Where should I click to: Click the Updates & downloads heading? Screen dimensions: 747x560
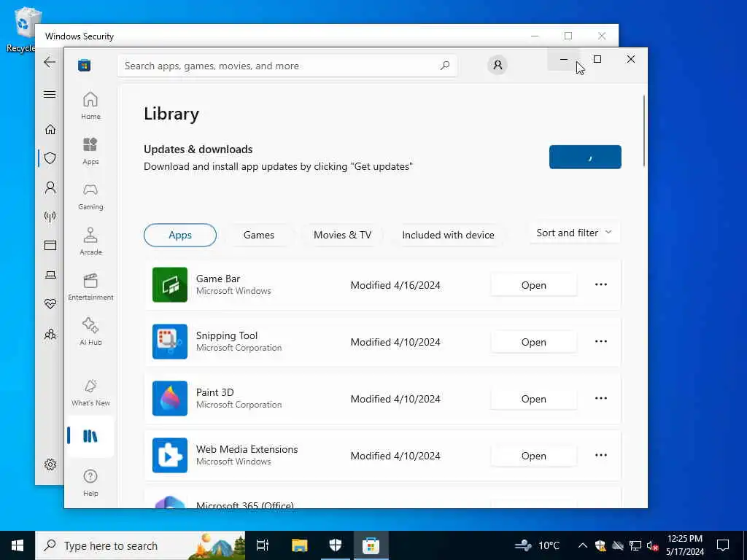click(198, 149)
